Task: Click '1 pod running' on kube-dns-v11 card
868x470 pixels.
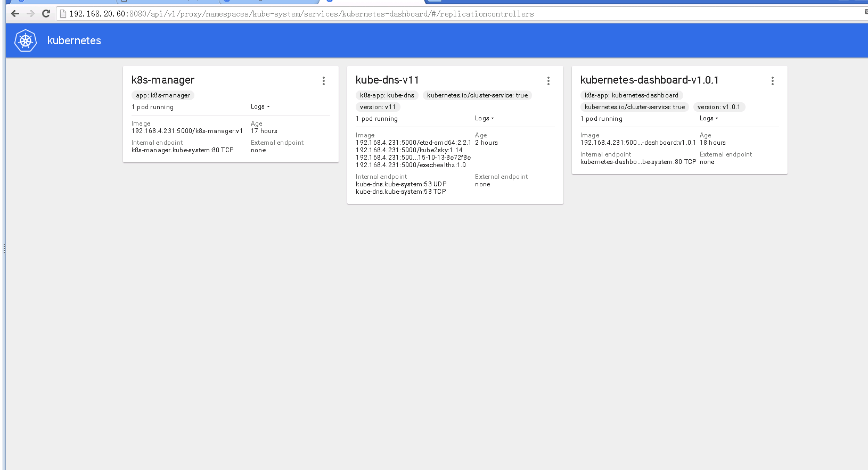Action: click(x=377, y=119)
